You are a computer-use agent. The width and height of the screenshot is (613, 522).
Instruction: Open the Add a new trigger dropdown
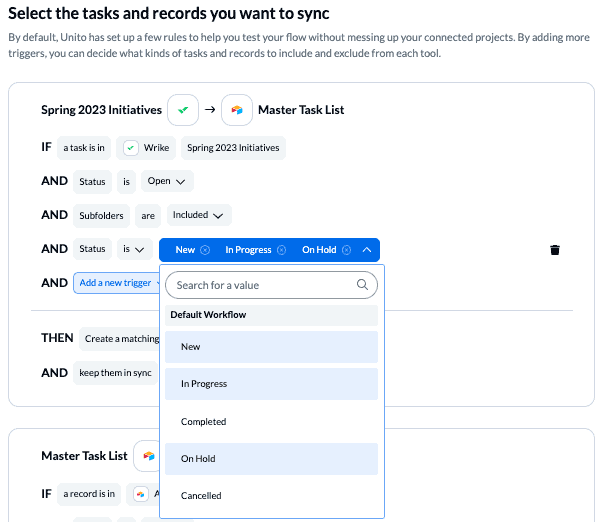pyautogui.click(x=117, y=283)
